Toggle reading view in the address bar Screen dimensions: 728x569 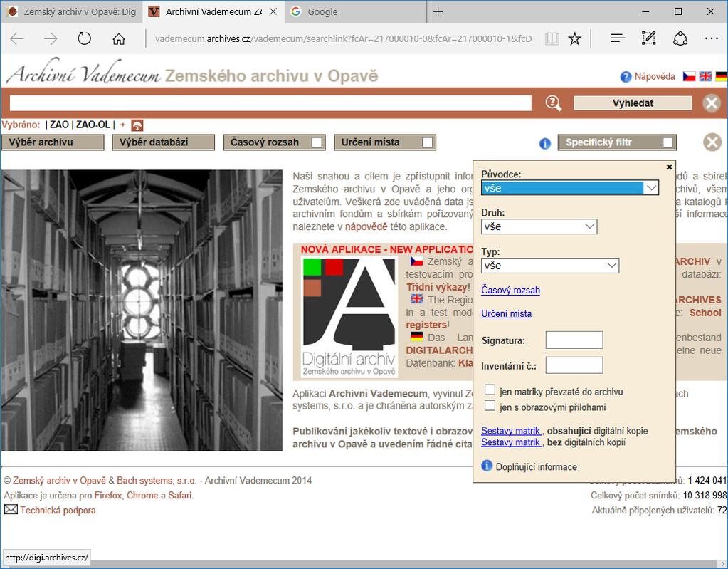coord(552,38)
